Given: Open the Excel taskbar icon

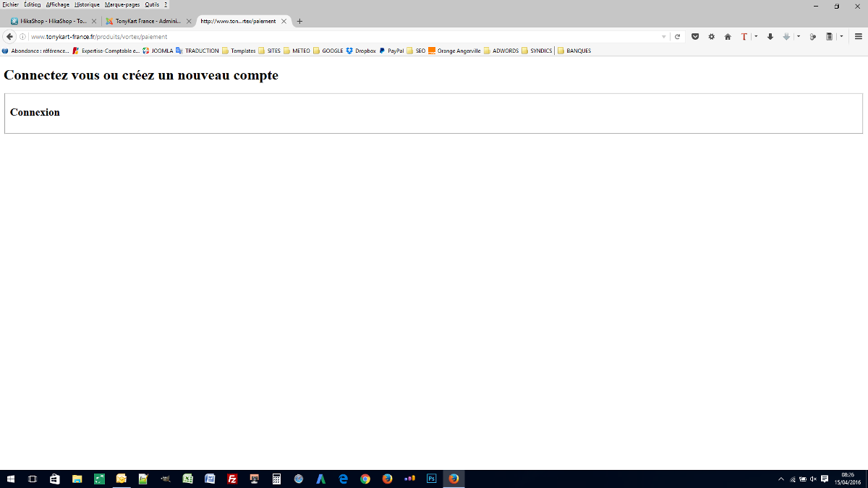Looking at the screenshot, I should pyautogui.click(x=187, y=479).
